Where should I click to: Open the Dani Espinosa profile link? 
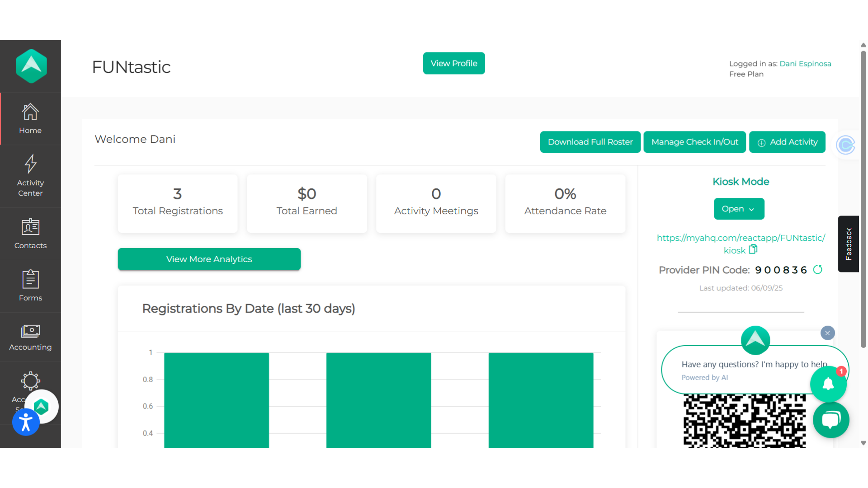tap(805, 64)
